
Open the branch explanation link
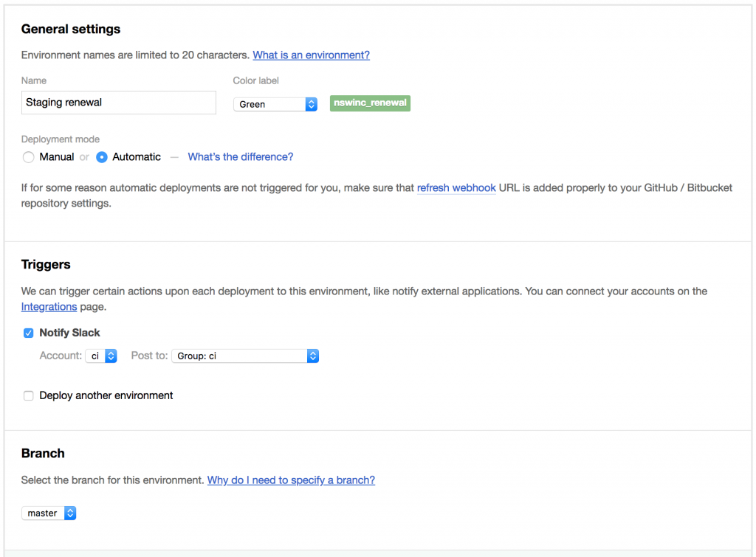point(291,480)
